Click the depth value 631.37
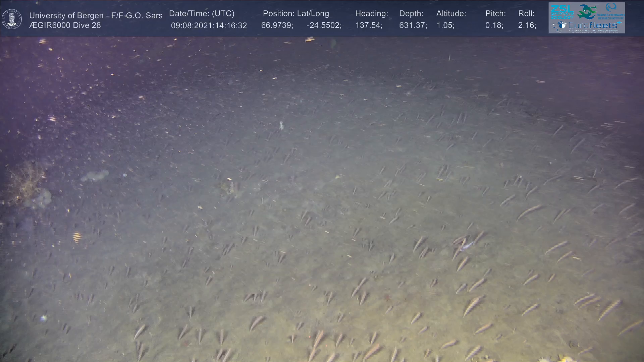This screenshot has height=362, width=644. 413,26
